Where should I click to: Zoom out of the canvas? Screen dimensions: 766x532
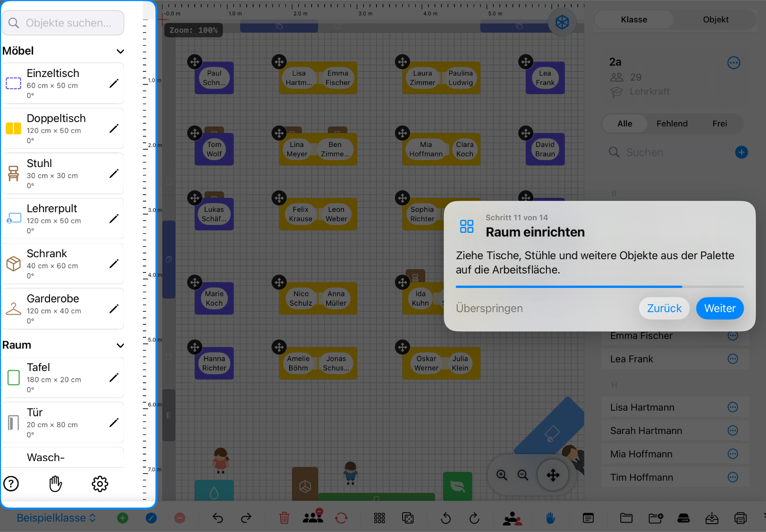pyautogui.click(x=523, y=475)
